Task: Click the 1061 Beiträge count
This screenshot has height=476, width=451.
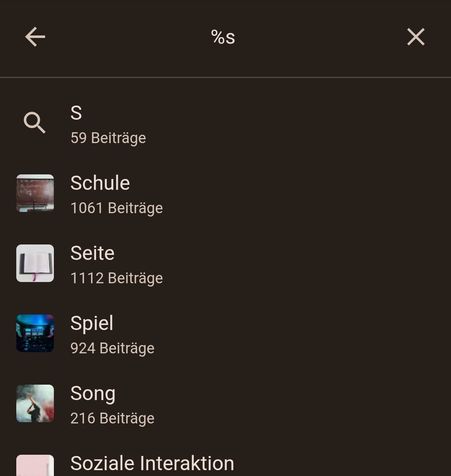Action: coord(117,208)
